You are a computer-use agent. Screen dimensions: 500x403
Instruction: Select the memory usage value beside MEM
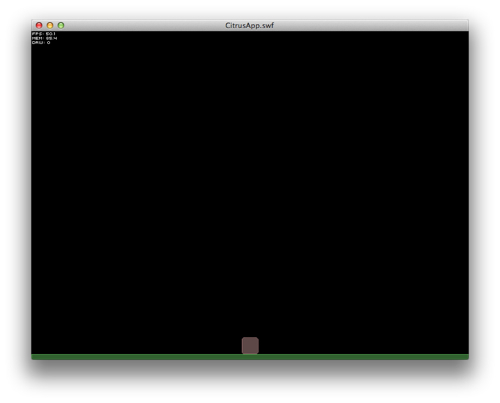(51, 38)
